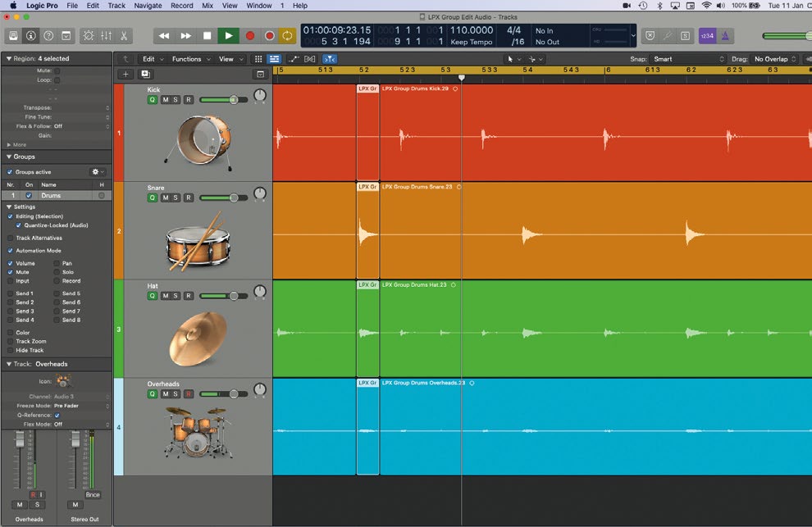Toggle Show Automation in the tracks menu bar
The image size is (812, 527).
[294, 59]
